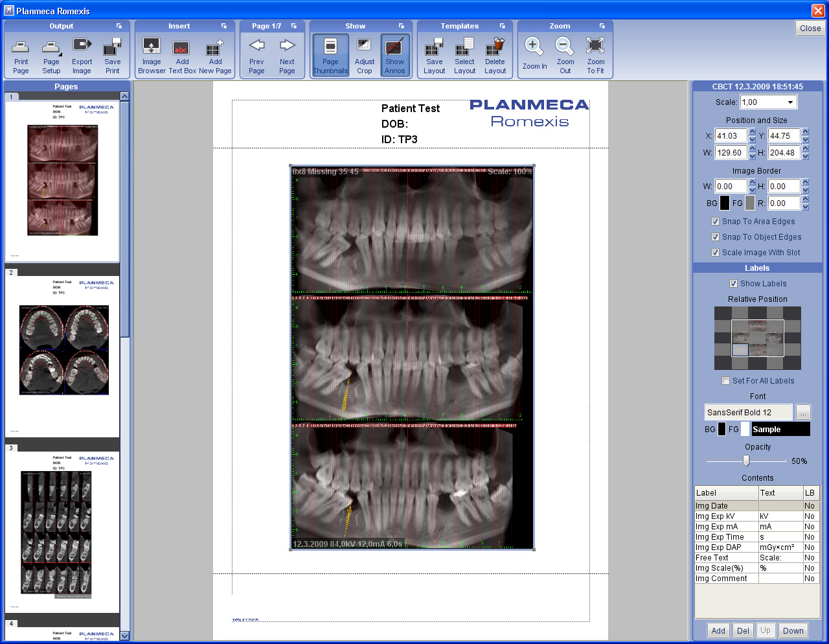Viewport: 829px width, 644px height.
Task: Click the Close button
Action: tap(810, 28)
